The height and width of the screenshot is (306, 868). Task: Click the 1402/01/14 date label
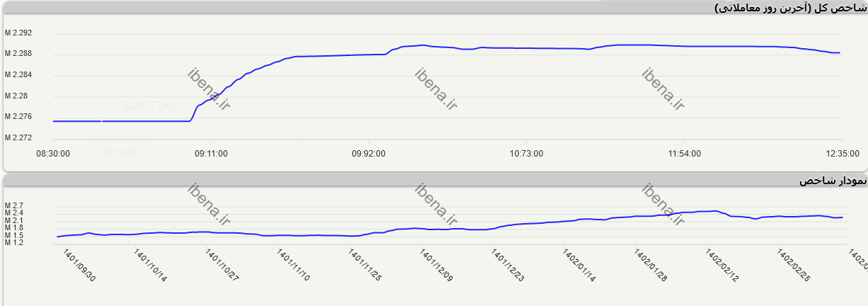tap(579, 266)
